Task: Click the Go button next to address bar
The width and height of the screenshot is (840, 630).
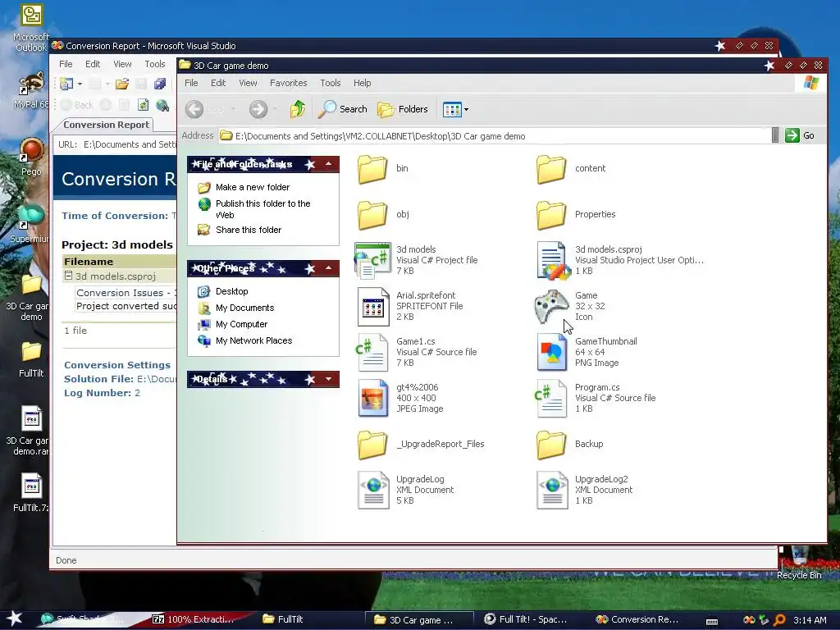Action: (800, 135)
